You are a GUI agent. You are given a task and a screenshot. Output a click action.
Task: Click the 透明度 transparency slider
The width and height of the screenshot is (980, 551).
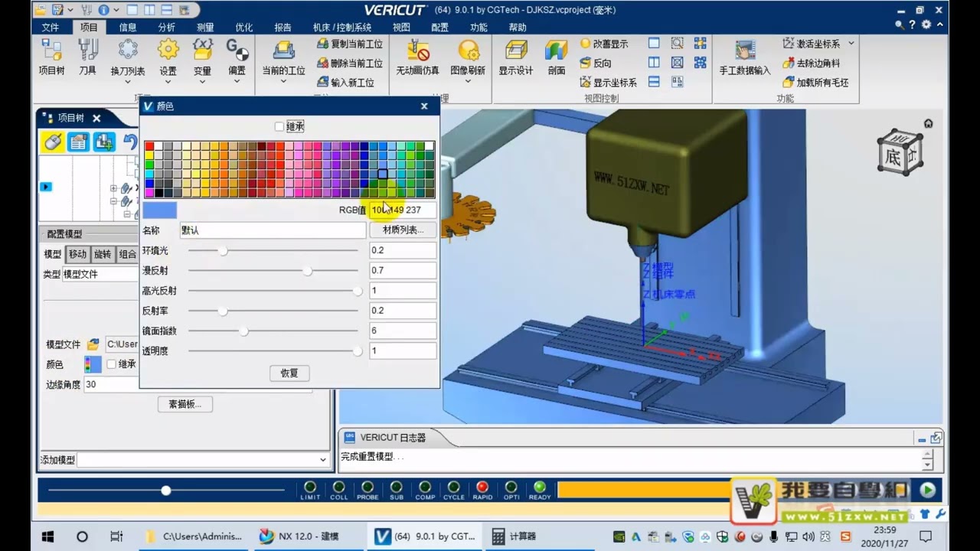(x=273, y=350)
